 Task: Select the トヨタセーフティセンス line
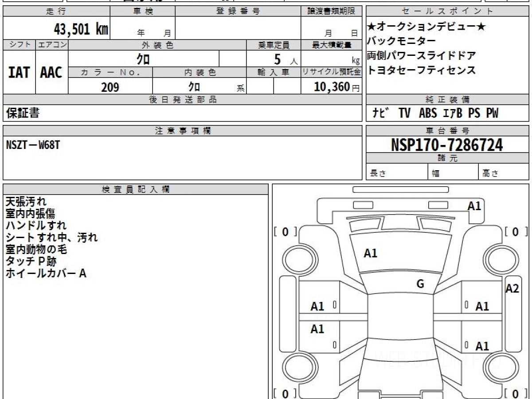click(422, 70)
